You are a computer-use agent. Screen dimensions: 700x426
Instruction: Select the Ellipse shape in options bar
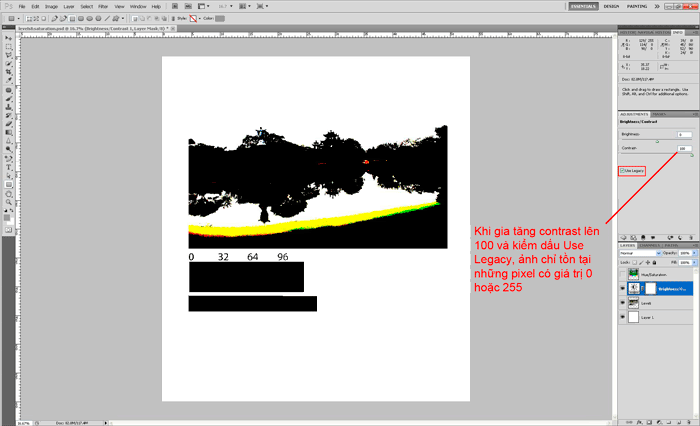[92, 17]
